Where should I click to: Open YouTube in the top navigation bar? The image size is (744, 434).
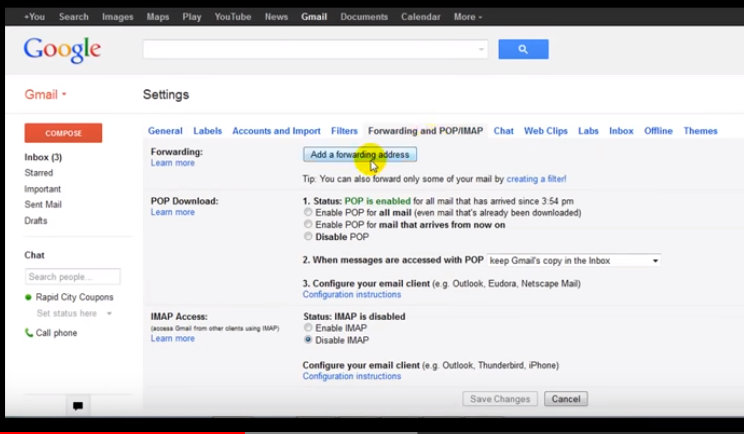[x=232, y=17]
